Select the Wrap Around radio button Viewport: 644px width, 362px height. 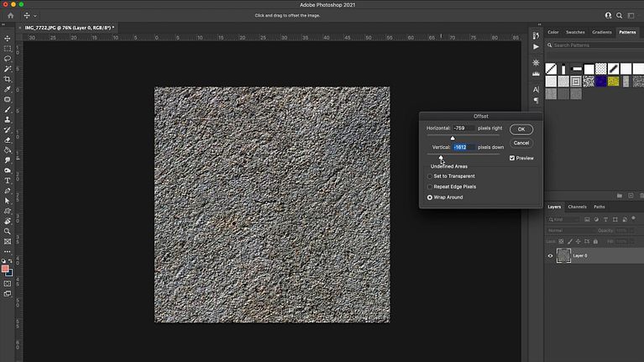430,197
